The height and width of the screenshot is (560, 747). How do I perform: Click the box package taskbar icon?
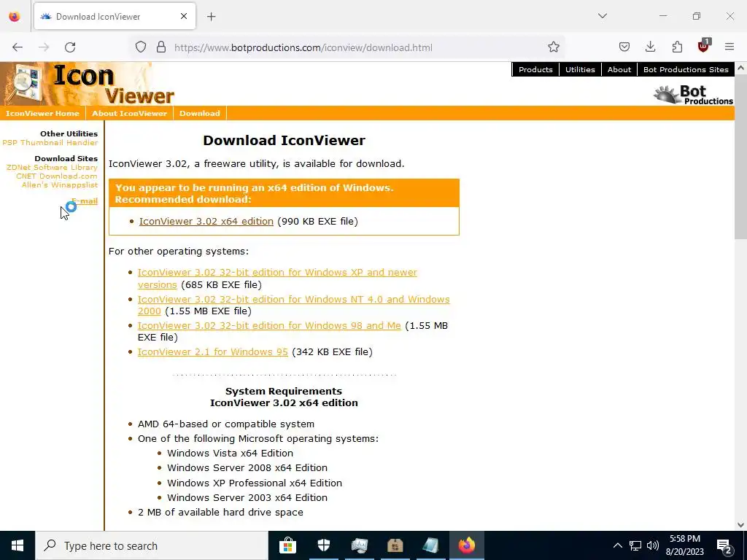click(395, 545)
